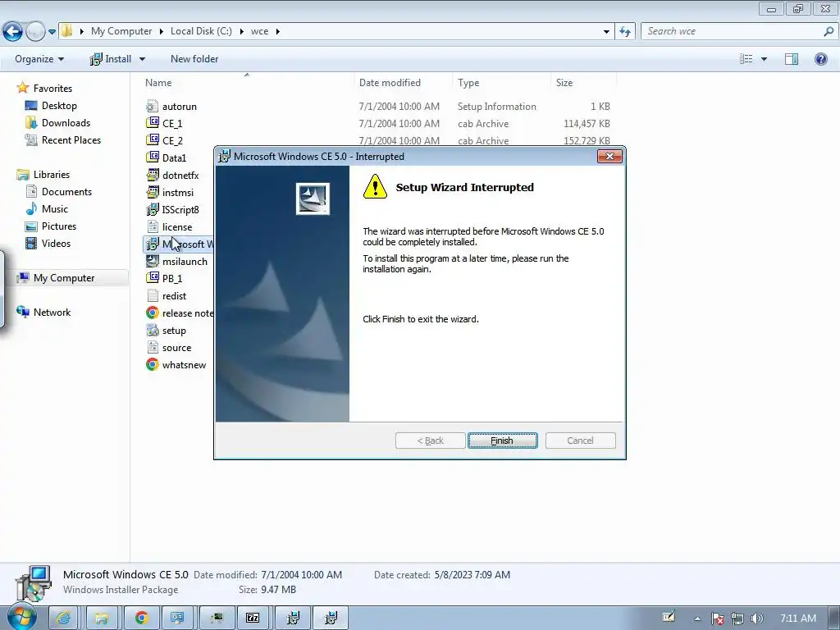Go forward using Explorer's forward arrow
840x630 pixels.
(35, 32)
